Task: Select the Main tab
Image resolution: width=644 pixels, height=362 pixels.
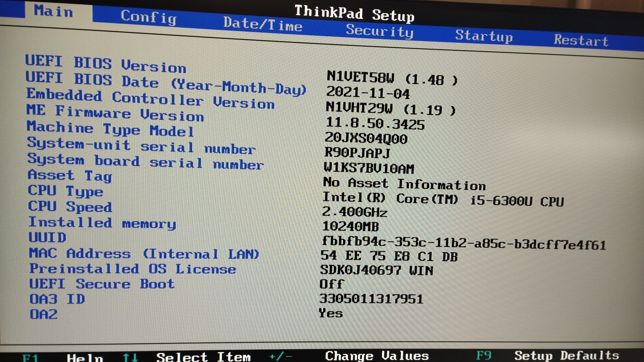Action: coord(53,11)
